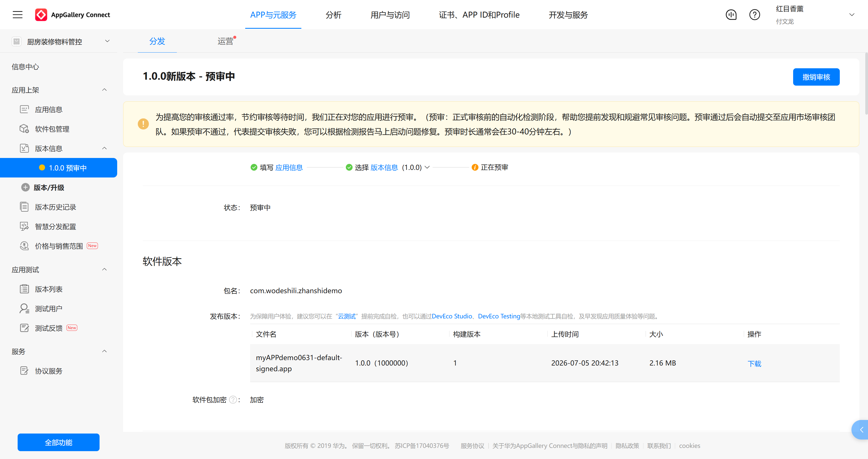
Task: Expand the side panel arrow at right edge
Action: point(861,430)
